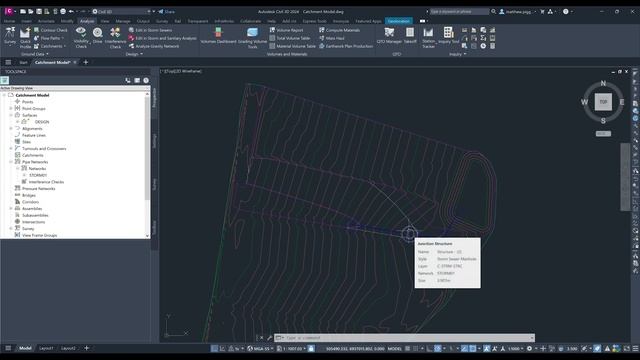
Task: Expand the Point Groups tree node
Action: [x=11, y=109]
